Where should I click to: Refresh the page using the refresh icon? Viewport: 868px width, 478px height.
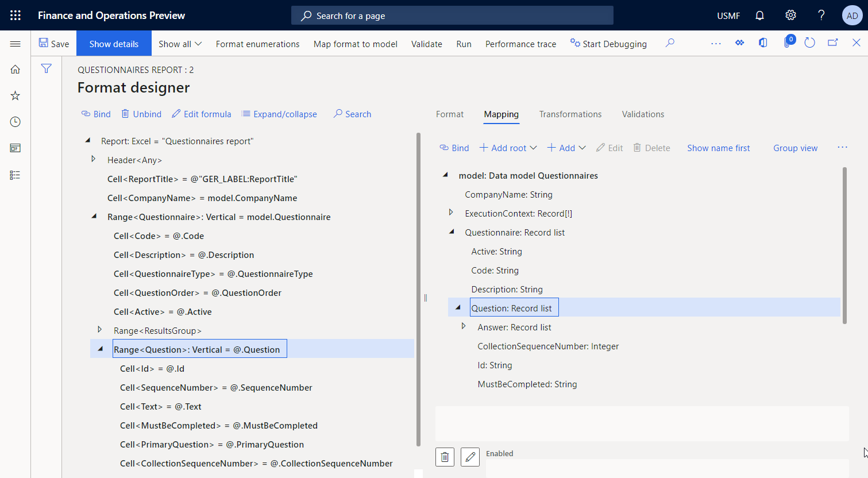809,43
